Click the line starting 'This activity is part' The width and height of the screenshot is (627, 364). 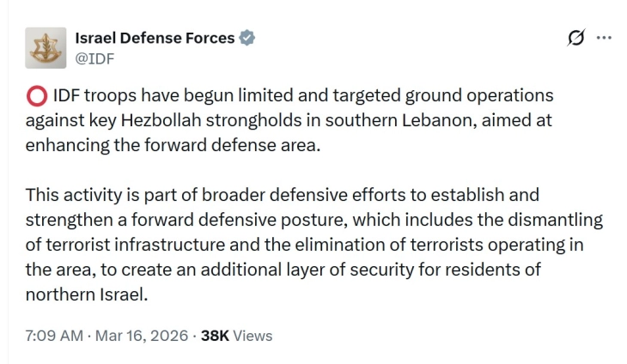(282, 195)
